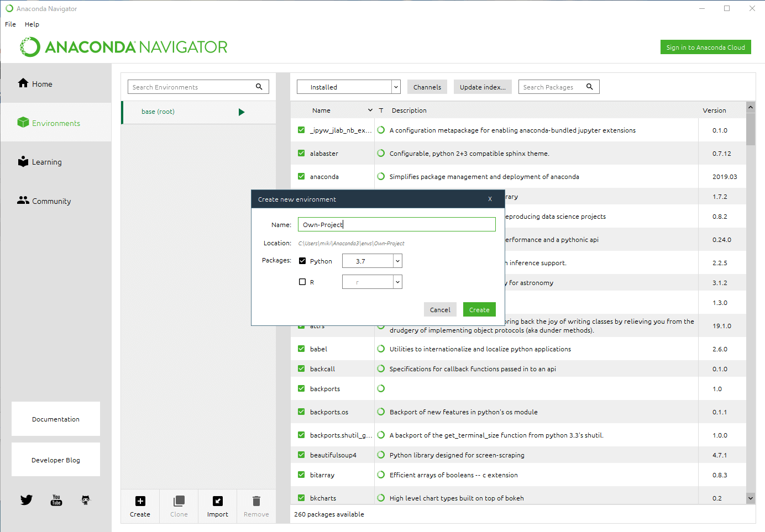Toggle the alabaster package checkbox
This screenshot has width=765, height=532.
(301, 153)
